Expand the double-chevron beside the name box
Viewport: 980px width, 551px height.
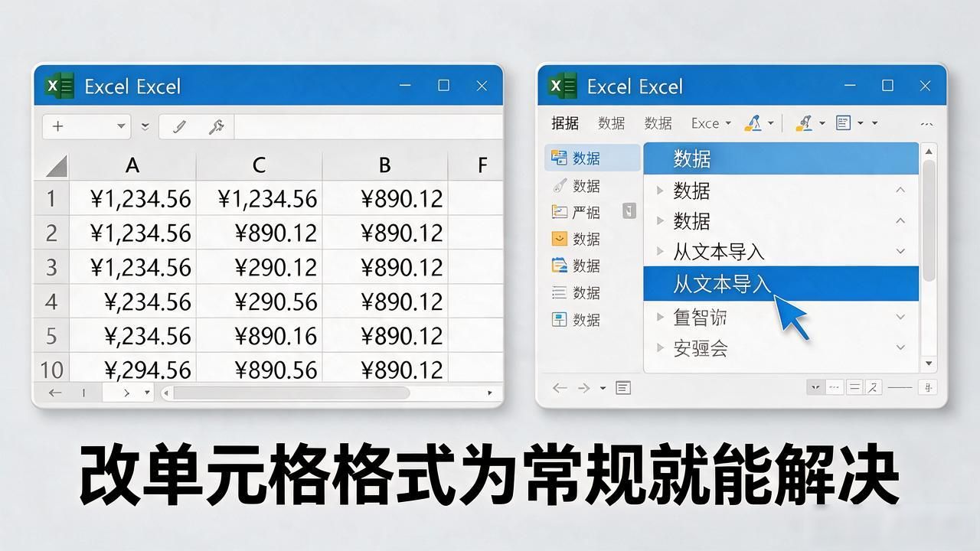point(145,126)
